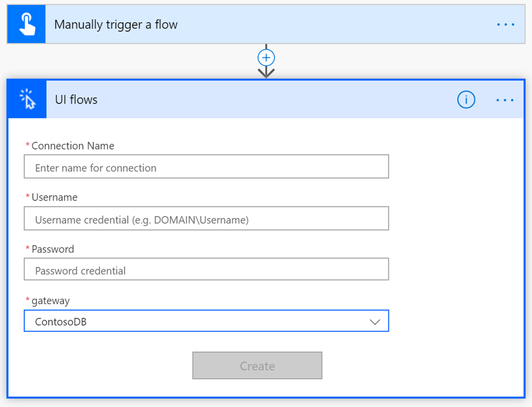
Task: Open the trigger card ellipsis menu
Action: tap(505, 24)
